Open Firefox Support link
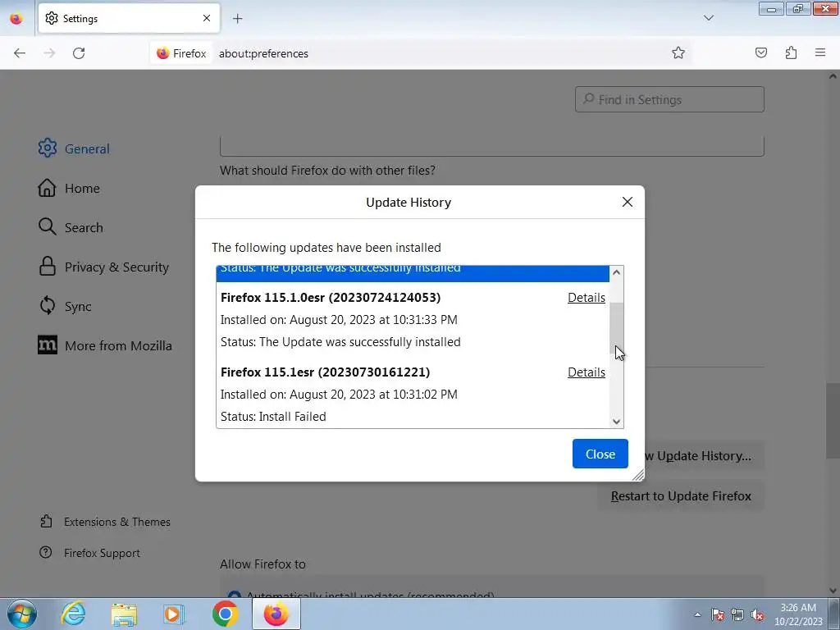 90,553
